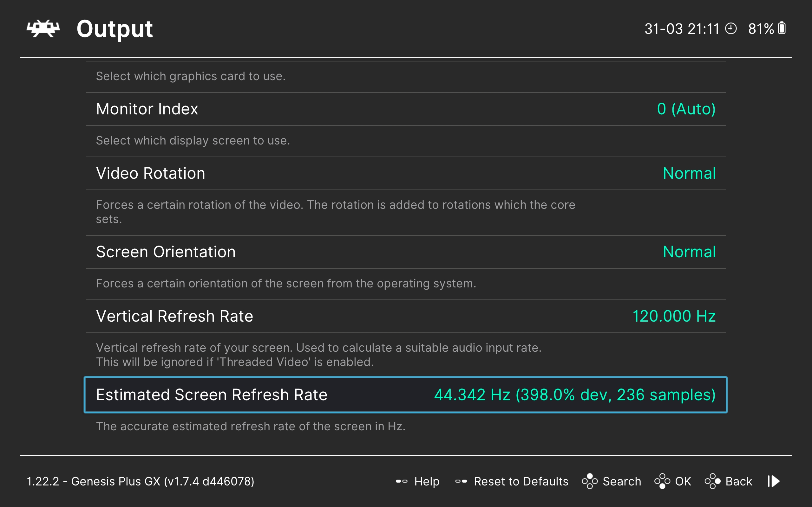Open the Monitor Index setting
Image resolution: width=812 pixels, height=507 pixels.
pyautogui.click(x=147, y=109)
